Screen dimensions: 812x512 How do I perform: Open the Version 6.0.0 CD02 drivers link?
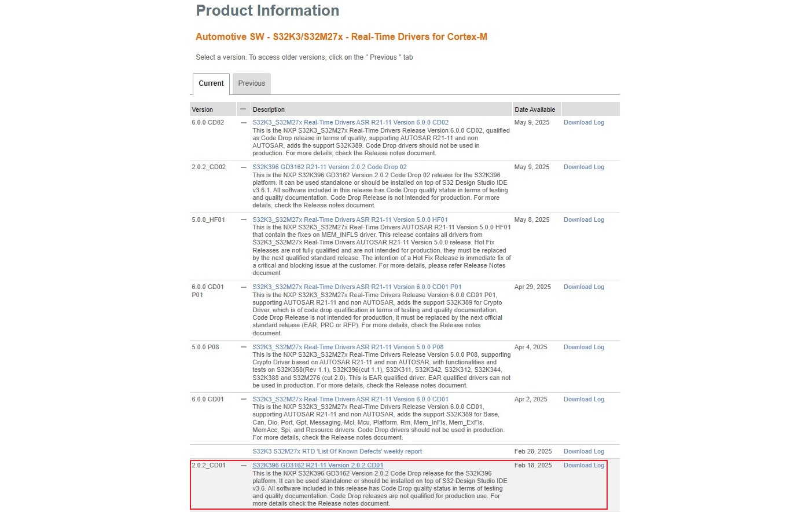(350, 123)
